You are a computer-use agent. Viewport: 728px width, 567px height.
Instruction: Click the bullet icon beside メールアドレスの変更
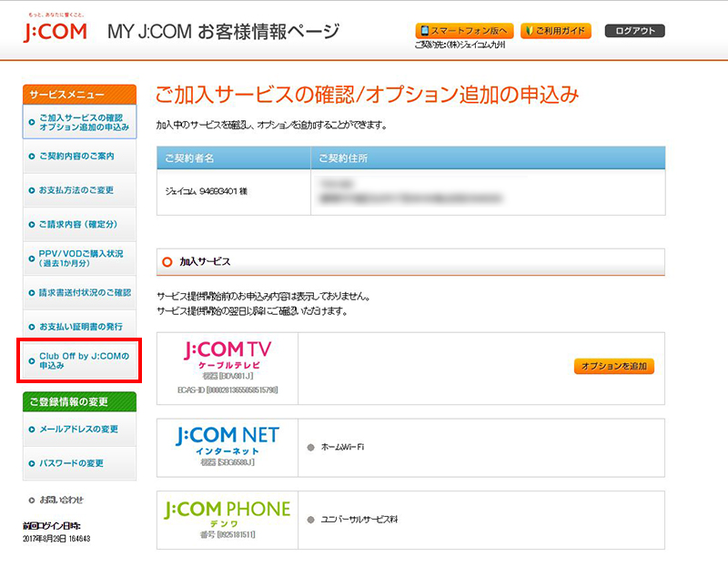(32, 430)
